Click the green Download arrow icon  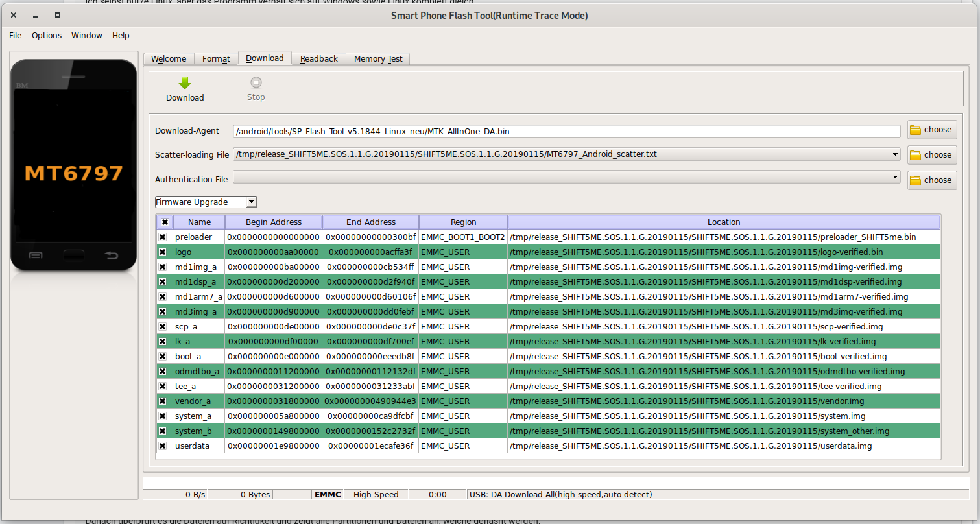click(185, 83)
